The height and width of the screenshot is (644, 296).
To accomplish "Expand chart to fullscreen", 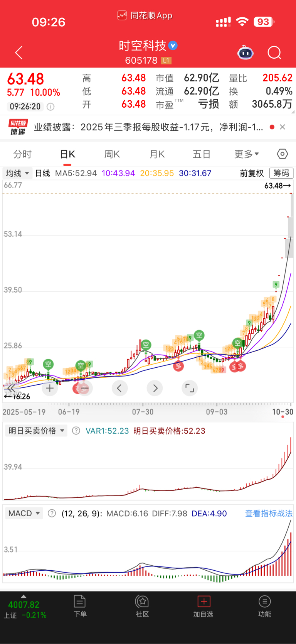I will (190, 388).
